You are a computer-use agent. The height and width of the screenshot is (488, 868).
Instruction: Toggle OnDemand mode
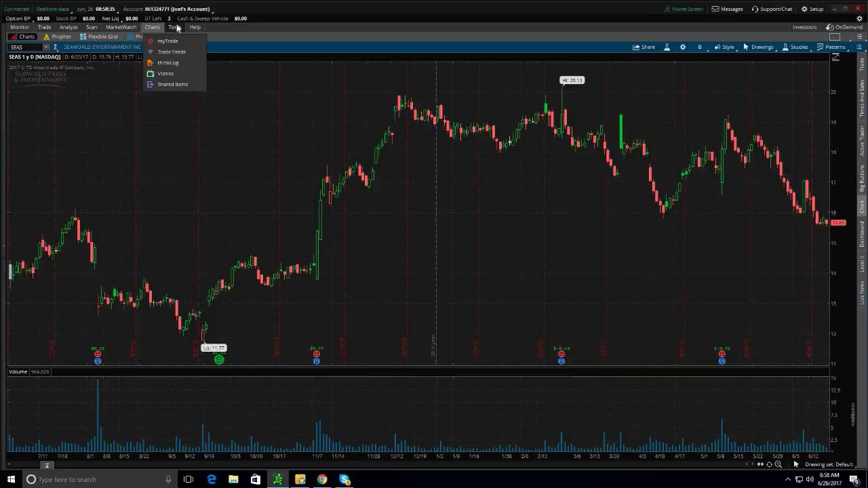(844, 27)
